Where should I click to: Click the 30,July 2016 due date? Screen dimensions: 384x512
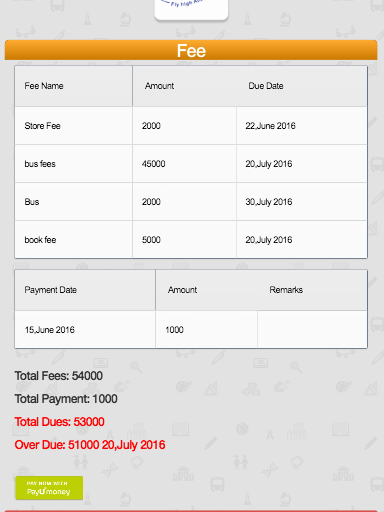(269, 202)
